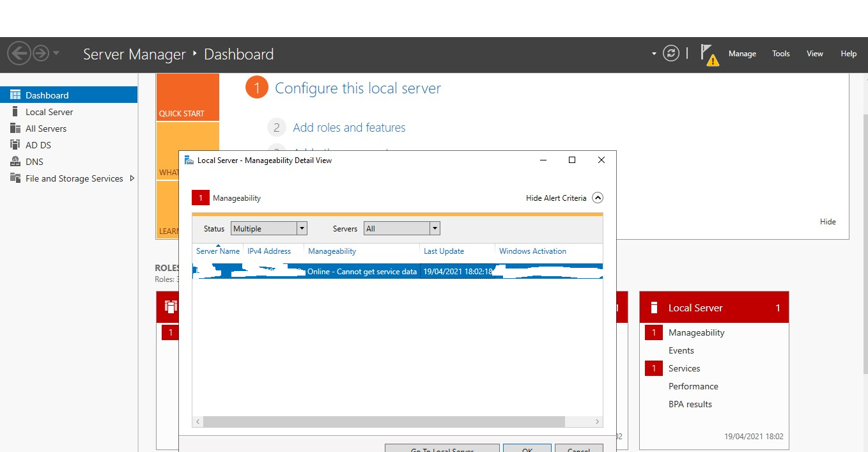Open the breadcrumb dropdown left of Refresh
The width and height of the screenshot is (868, 452).
[x=654, y=54]
